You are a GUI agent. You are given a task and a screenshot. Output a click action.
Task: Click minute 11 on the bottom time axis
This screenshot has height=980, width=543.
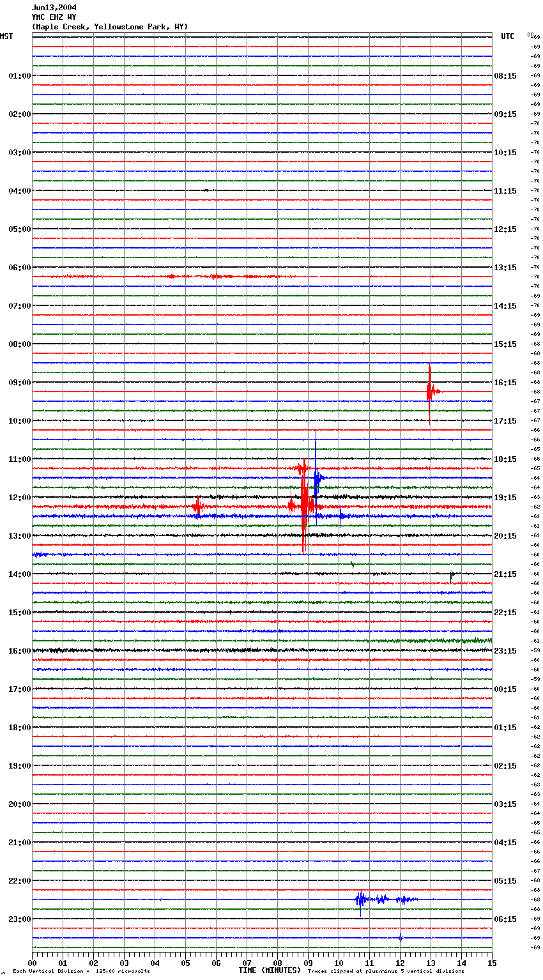tap(369, 963)
